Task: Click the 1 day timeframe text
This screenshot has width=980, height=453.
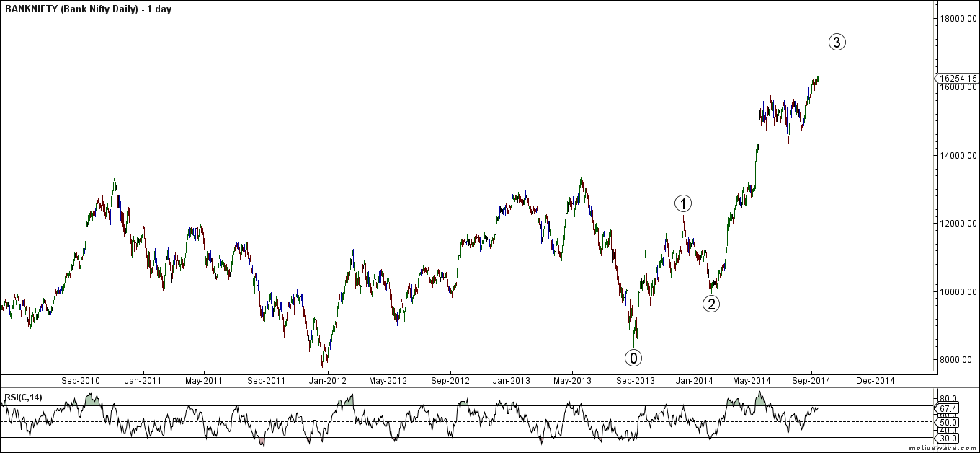Action: click(159, 9)
